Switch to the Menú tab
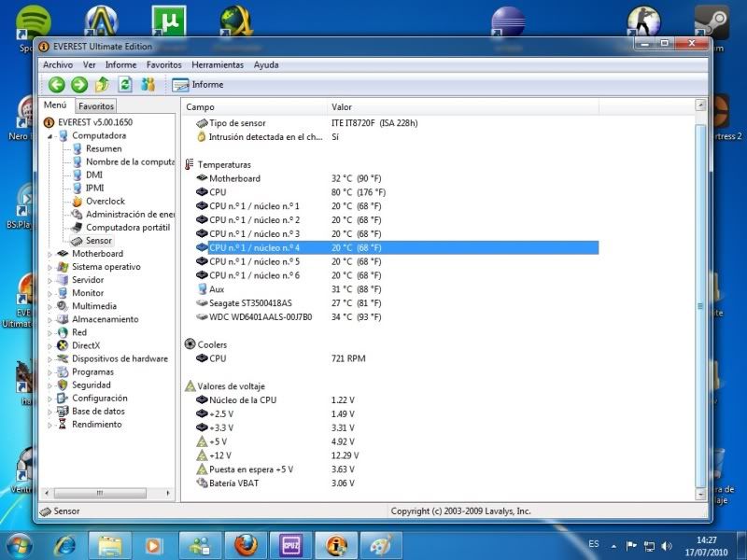 tap(55, 105)
